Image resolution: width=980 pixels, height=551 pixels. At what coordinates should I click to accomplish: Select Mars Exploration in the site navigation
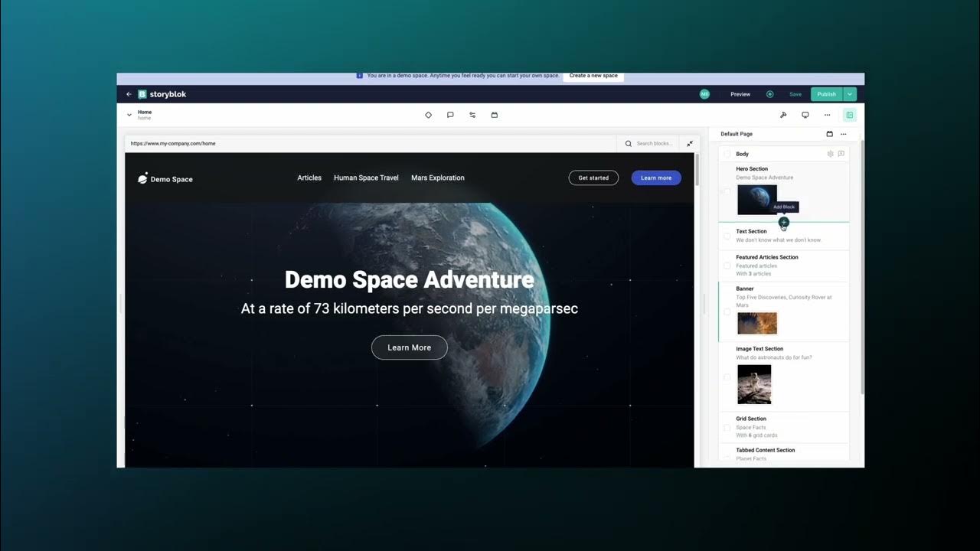438,178
